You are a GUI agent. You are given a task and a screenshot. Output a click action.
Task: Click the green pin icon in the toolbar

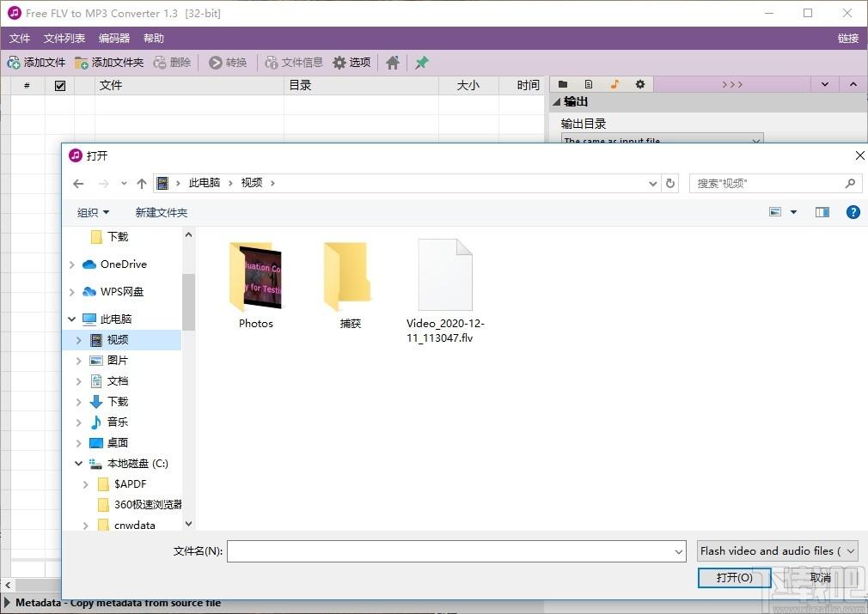point(422,63)
